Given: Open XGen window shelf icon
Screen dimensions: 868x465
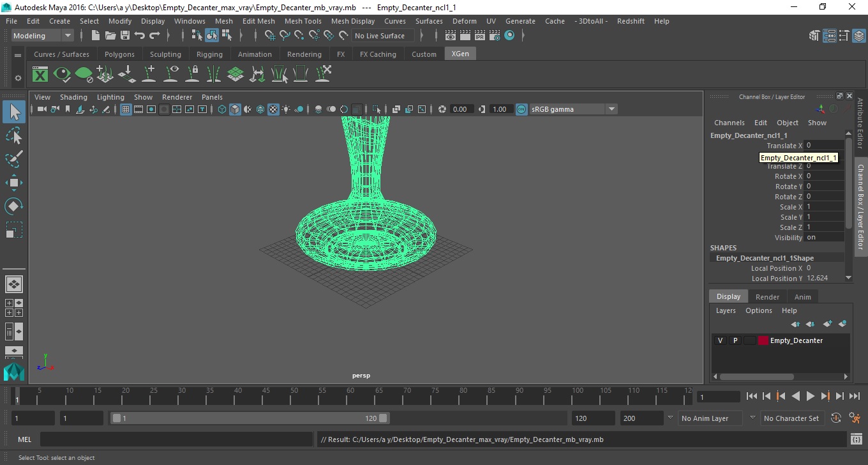Looking at the screenshot, I should coord(40,74).
